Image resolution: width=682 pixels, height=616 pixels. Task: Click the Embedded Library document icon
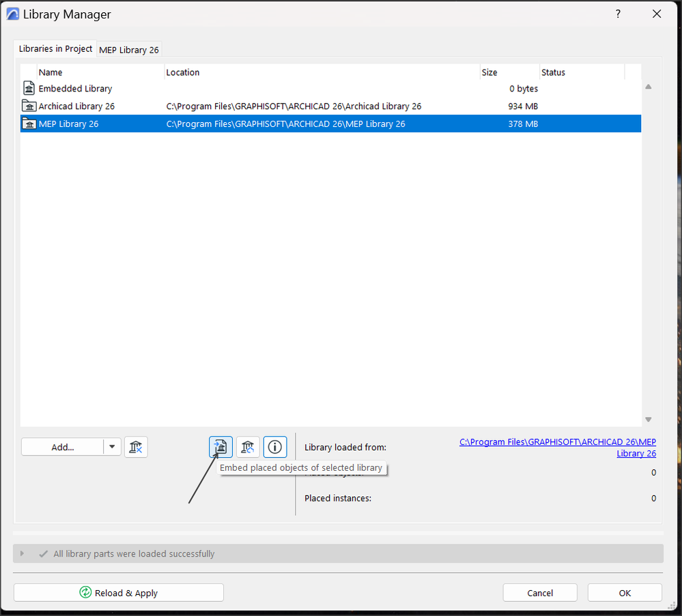tap(28, 88)
